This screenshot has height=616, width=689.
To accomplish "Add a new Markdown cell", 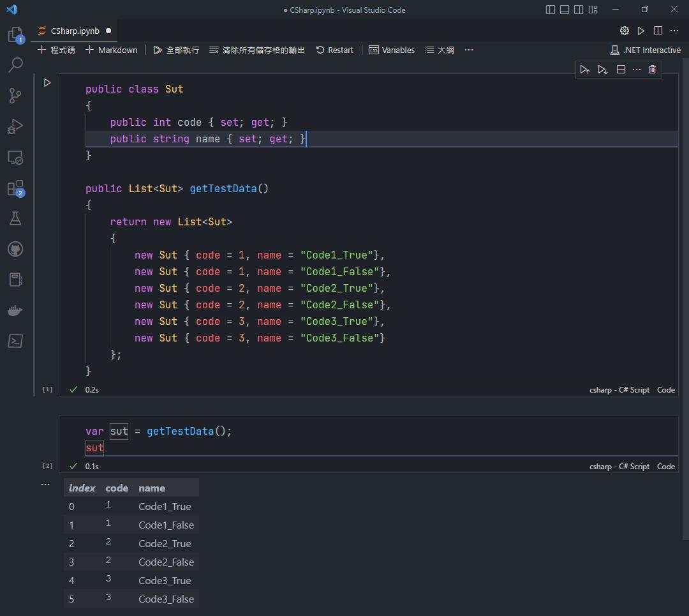I will [x=111, y=50].
